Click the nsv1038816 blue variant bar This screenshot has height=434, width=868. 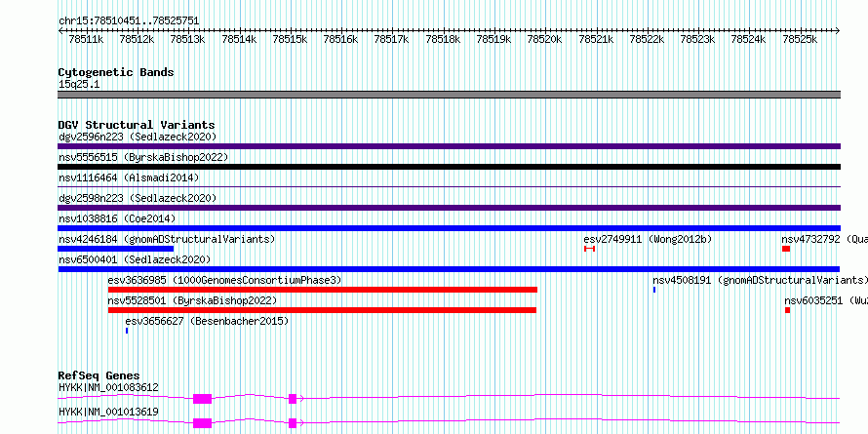[449, 228]
